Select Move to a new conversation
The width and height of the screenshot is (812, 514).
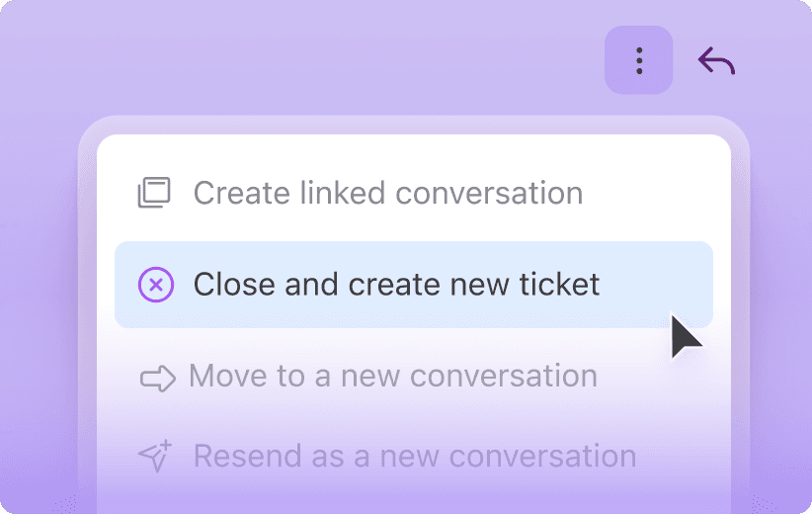pyautogui.click(x=392, y=377)
